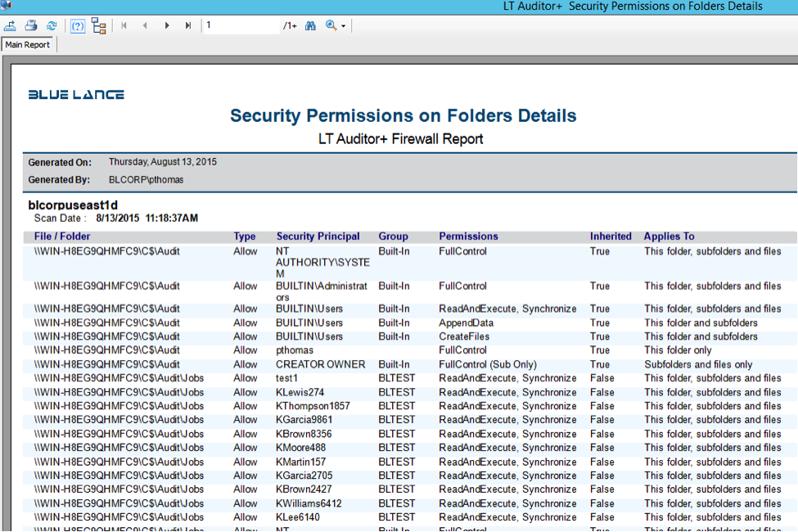
Task: Select the KMartin157 principal cell
Action: [300, 462]
